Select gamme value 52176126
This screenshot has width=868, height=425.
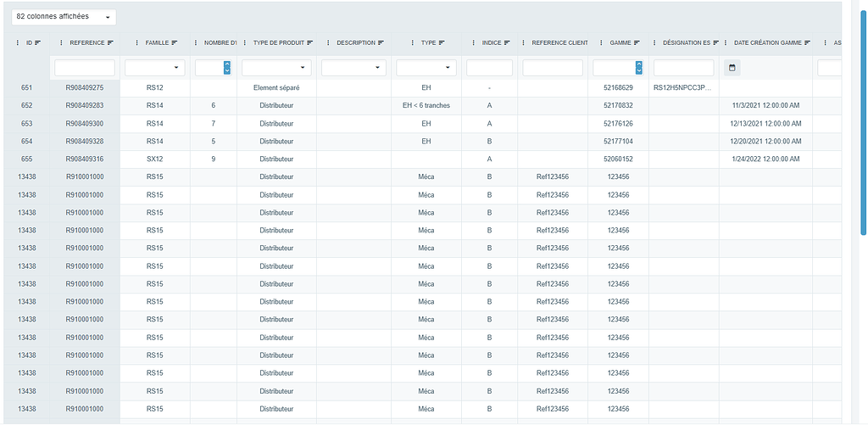(618, 123)
